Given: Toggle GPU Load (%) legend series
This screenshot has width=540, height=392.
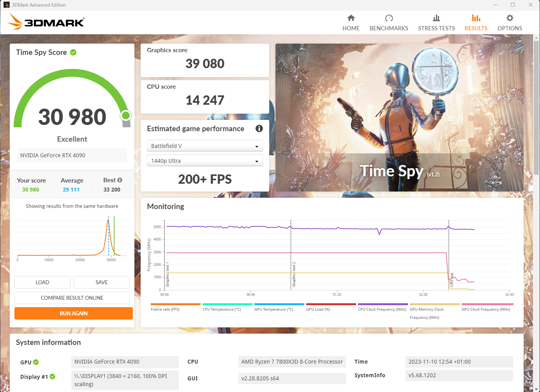Looking at the screenshot, I should coord(331,308).
